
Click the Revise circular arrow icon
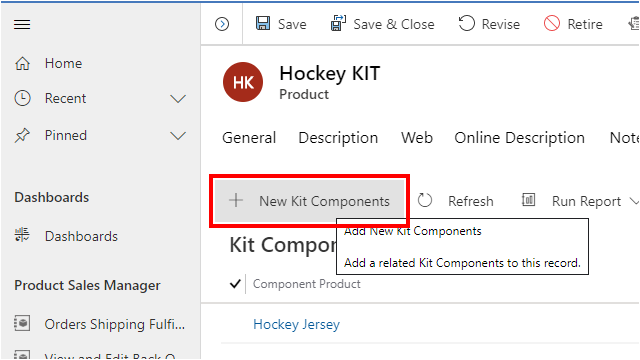pos(467,23)
